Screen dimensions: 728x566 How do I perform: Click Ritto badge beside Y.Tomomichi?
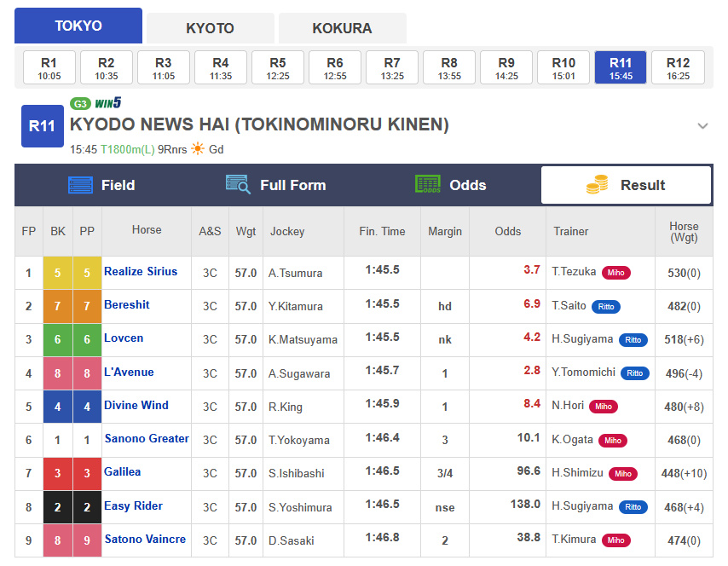coord(635,373)
